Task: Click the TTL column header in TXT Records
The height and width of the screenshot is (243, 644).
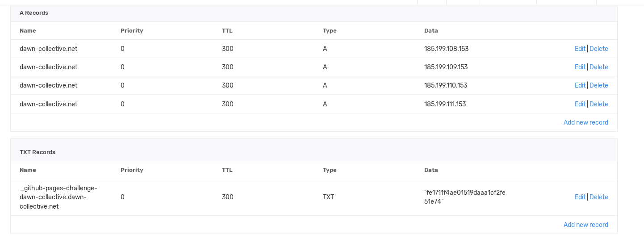Action: click(x=227, y=170)
